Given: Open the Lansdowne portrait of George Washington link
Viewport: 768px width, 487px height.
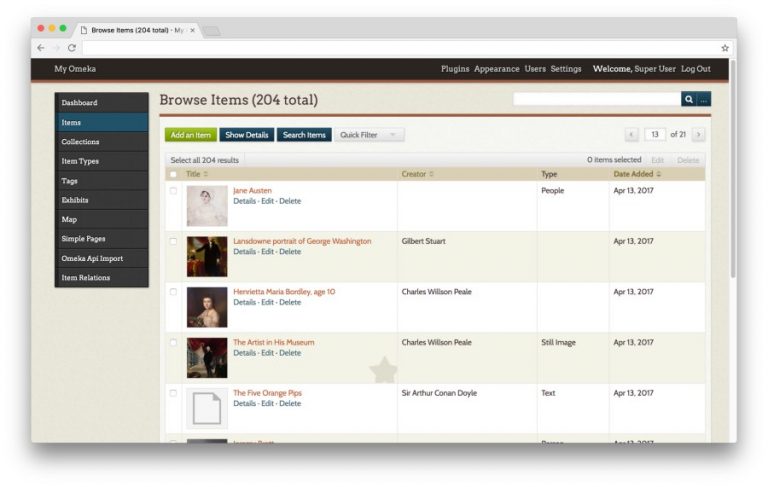Looking at the screenshot, I should pyautogui.click(x=302, y=241).
